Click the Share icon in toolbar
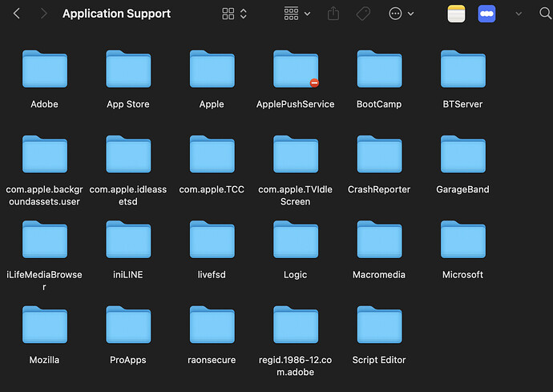The width and height of the screenshot is (553, 392). click(334, 14)
